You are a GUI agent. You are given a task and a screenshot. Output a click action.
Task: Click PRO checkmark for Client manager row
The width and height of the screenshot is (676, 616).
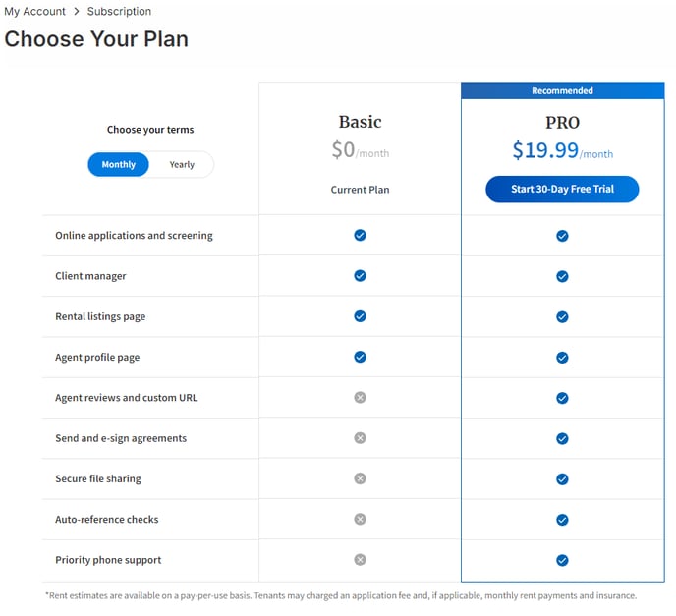(562, 276)
